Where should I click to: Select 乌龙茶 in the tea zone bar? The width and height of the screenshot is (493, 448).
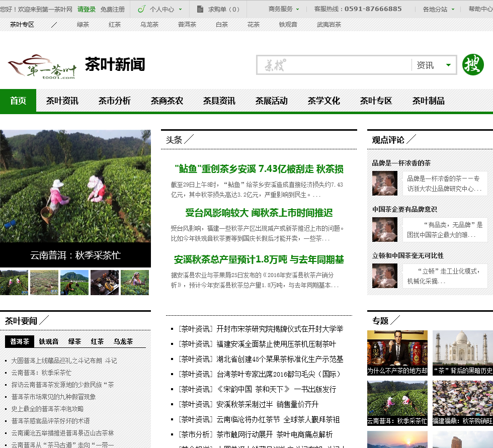149,25
